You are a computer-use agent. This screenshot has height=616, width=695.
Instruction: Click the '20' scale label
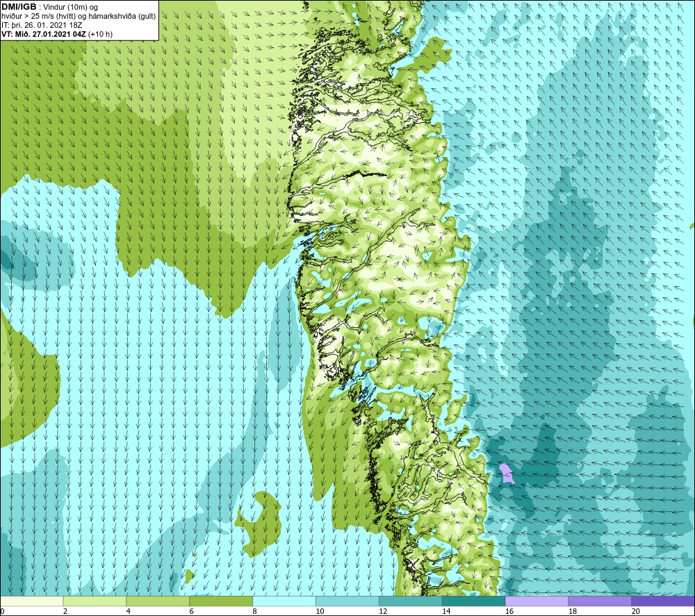[x=635, y=611]
